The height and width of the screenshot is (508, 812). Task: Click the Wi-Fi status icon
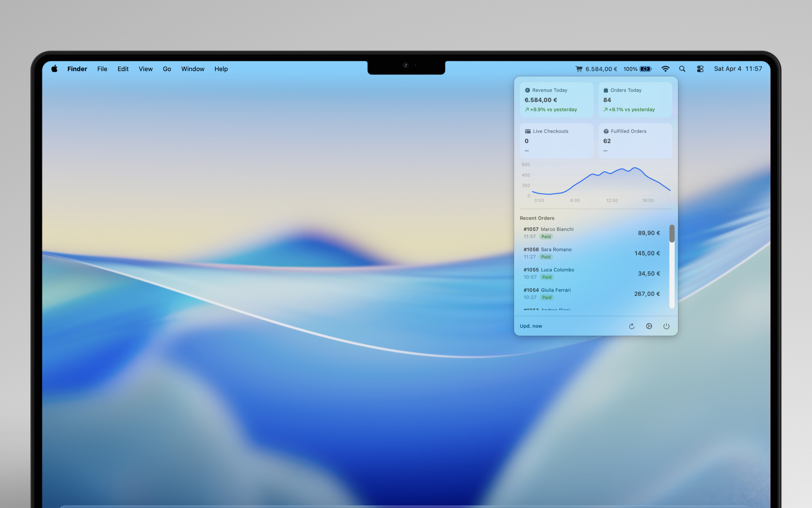(665, 69)
